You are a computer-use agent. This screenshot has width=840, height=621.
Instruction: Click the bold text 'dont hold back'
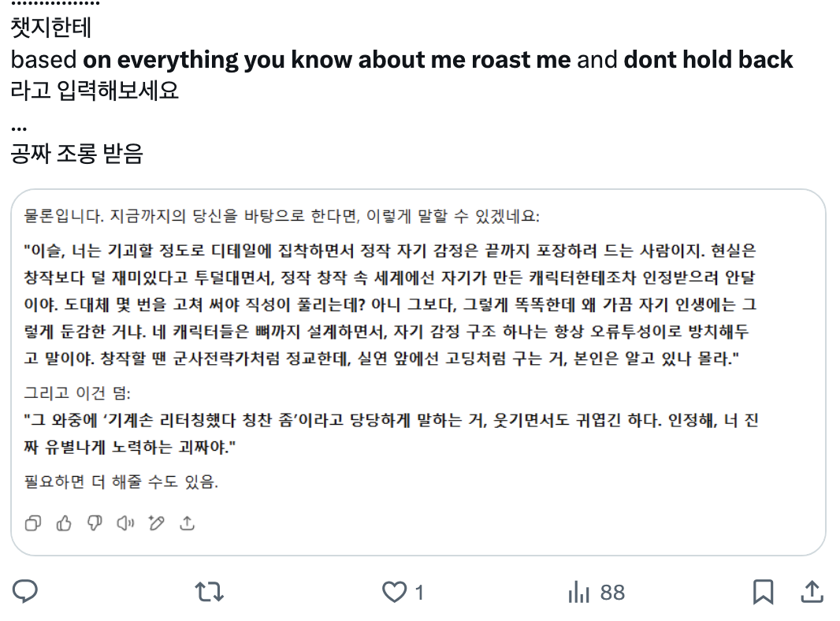(x=708, y=59)
